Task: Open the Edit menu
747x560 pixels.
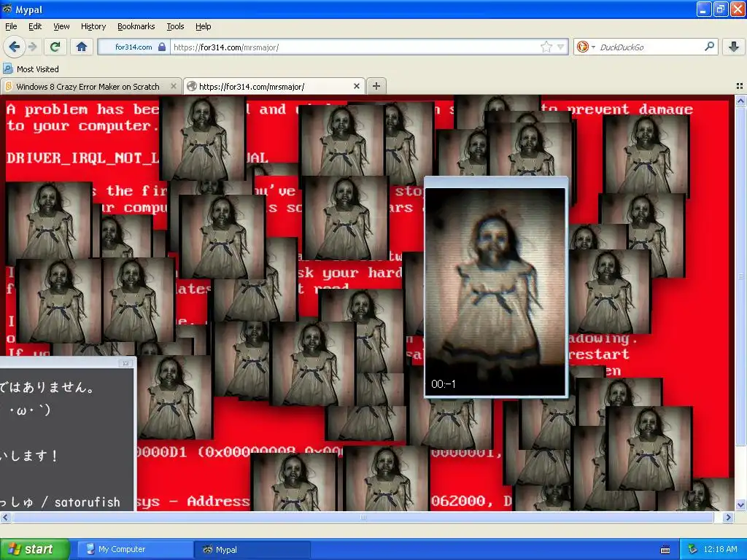Action: coord(35,26)
